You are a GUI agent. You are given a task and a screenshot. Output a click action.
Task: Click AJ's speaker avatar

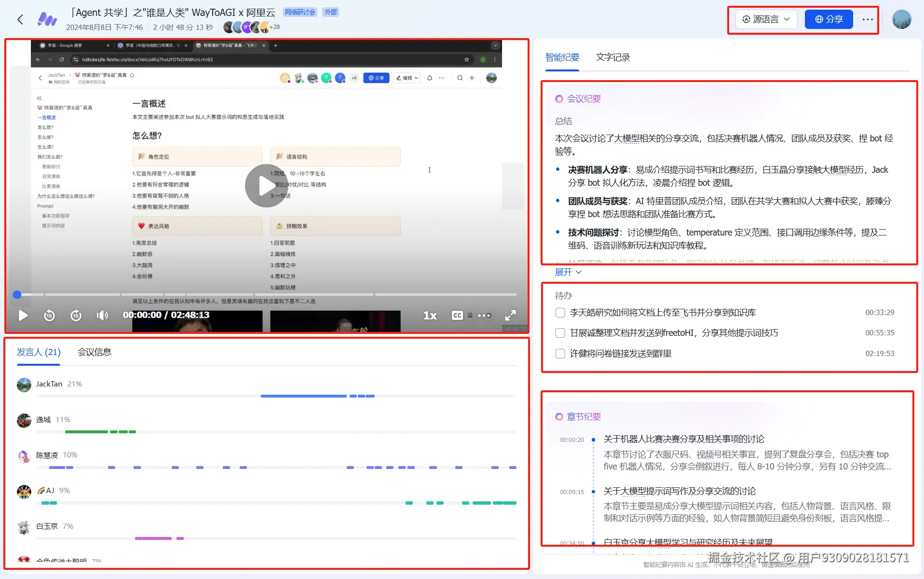(x=24, y=492)
